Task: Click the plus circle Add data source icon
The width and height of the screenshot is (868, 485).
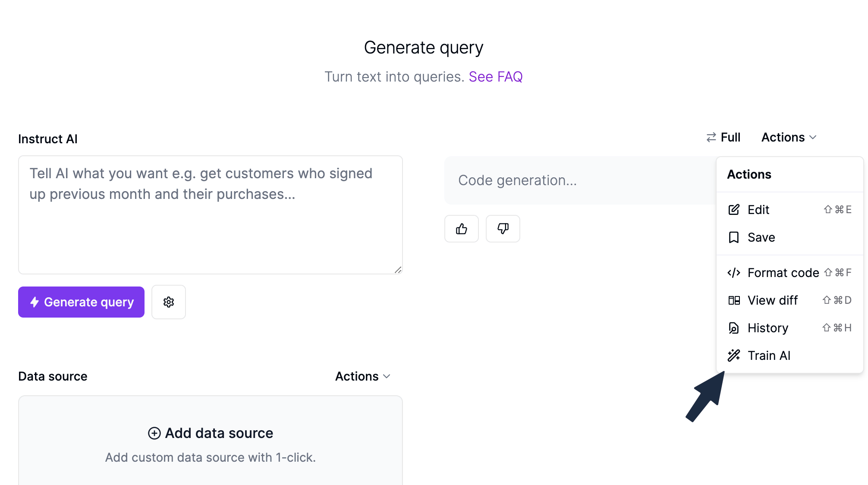Action: (x=154, y=433)
